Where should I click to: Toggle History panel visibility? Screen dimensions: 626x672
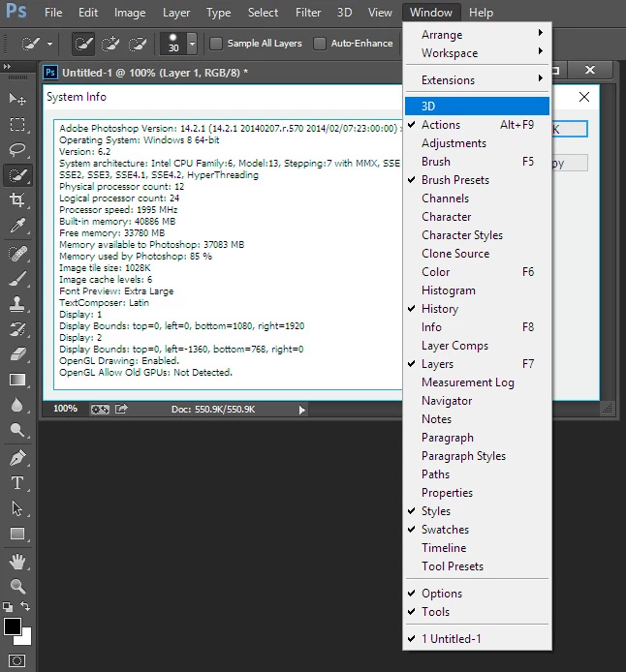coord(477,309)
